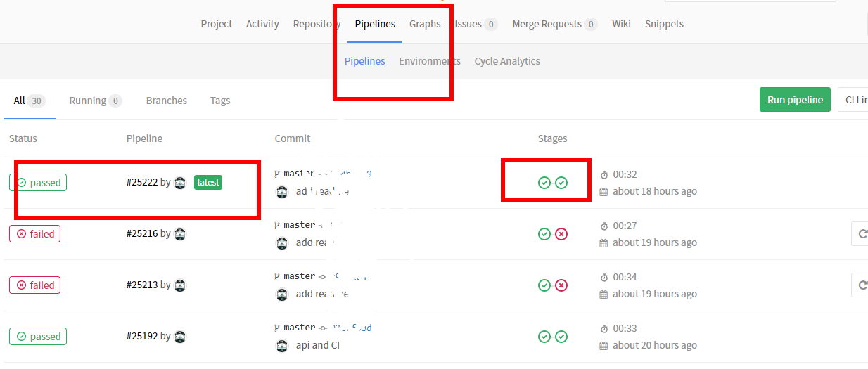Click the first stage passed icon of pipeline #25192
The height and width of the screenshot is (369, 868).
pyautogui.click(x=544, y=337)
